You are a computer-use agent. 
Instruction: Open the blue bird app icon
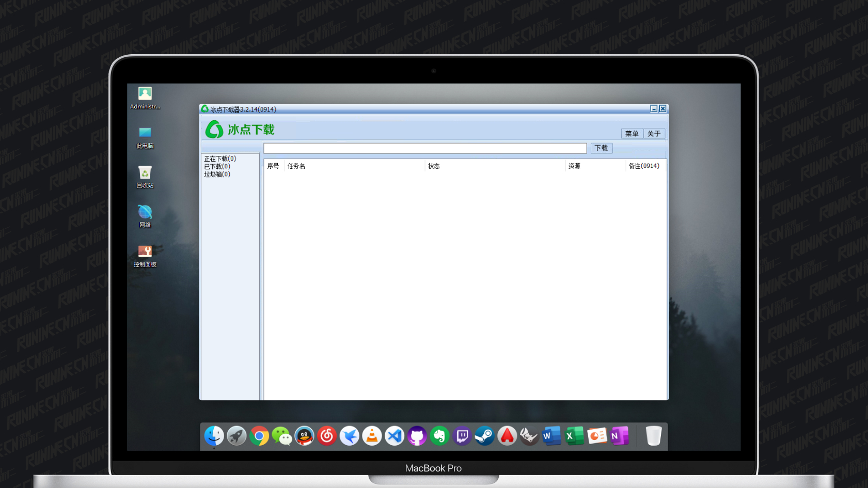(350, 436)
